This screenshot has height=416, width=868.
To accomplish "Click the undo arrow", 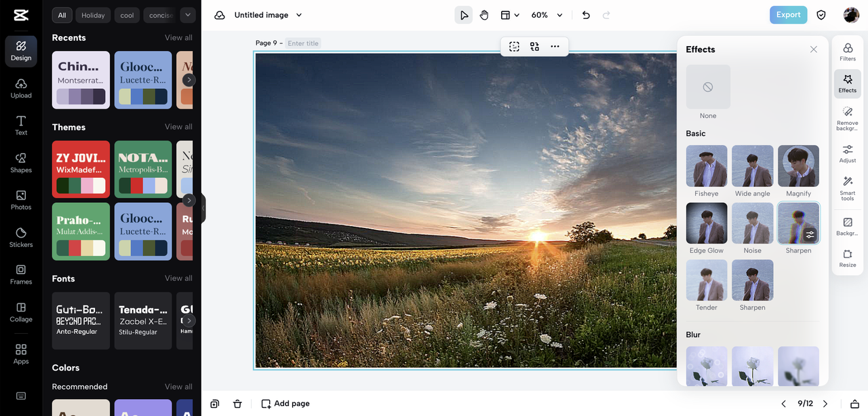I will (586, 15).
